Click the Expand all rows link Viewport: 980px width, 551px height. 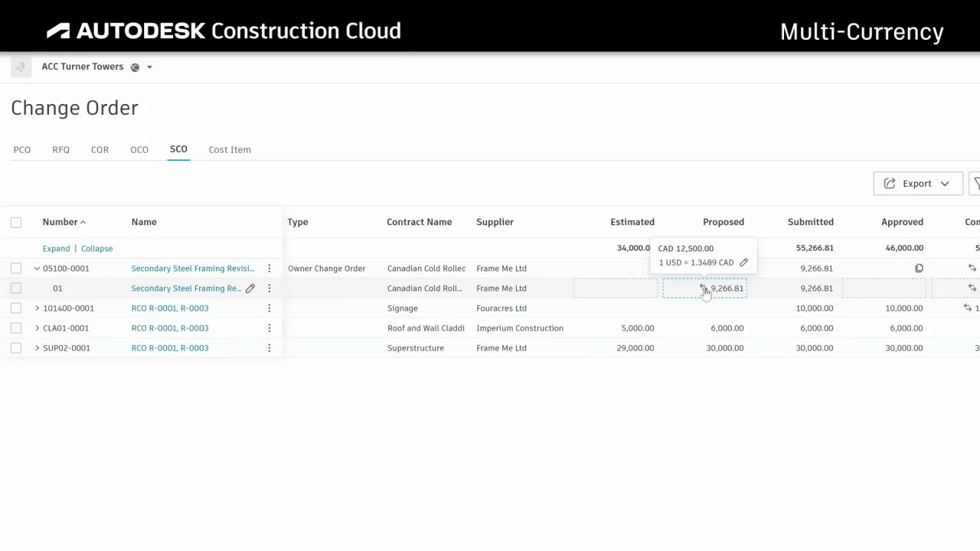pyautogui.click(x=56, y=249)
